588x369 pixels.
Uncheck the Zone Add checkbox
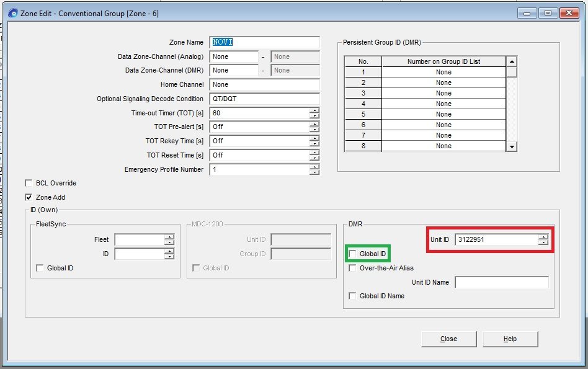29,197
